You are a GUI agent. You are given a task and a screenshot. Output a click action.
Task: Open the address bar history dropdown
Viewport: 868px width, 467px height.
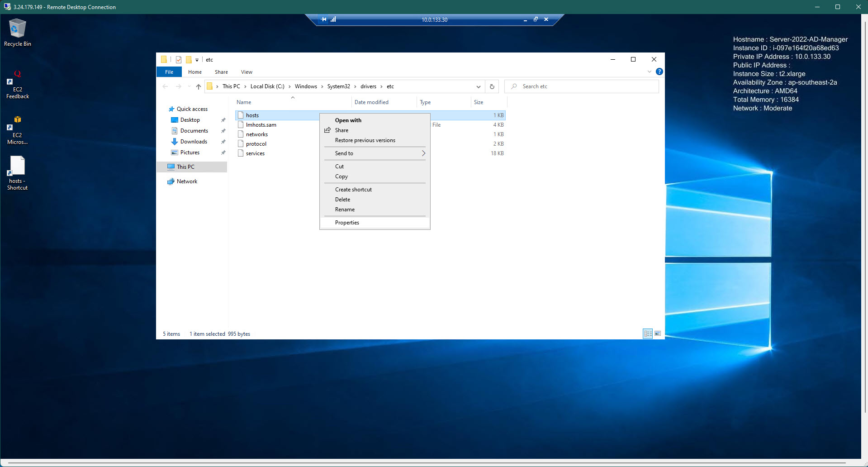(x=479, y=86)
